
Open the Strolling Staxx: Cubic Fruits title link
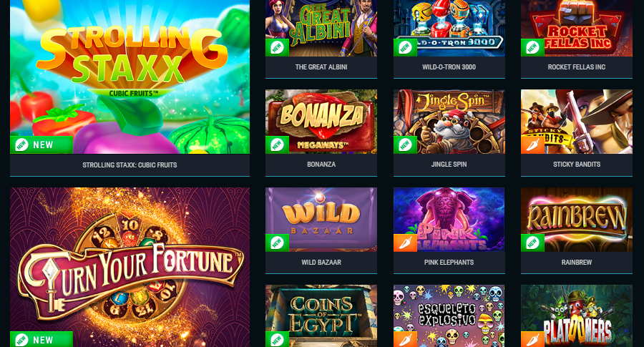coord(130,165)
